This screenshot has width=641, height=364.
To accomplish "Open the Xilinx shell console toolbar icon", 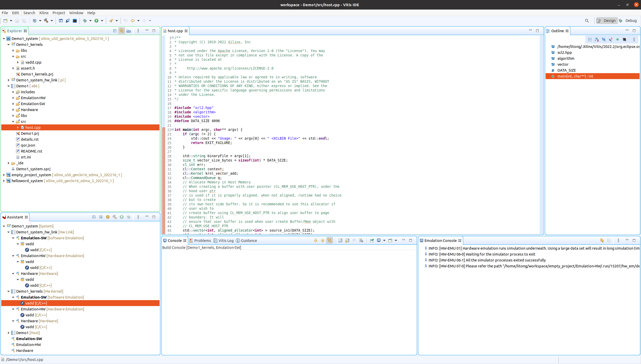I will pos(75,21).
